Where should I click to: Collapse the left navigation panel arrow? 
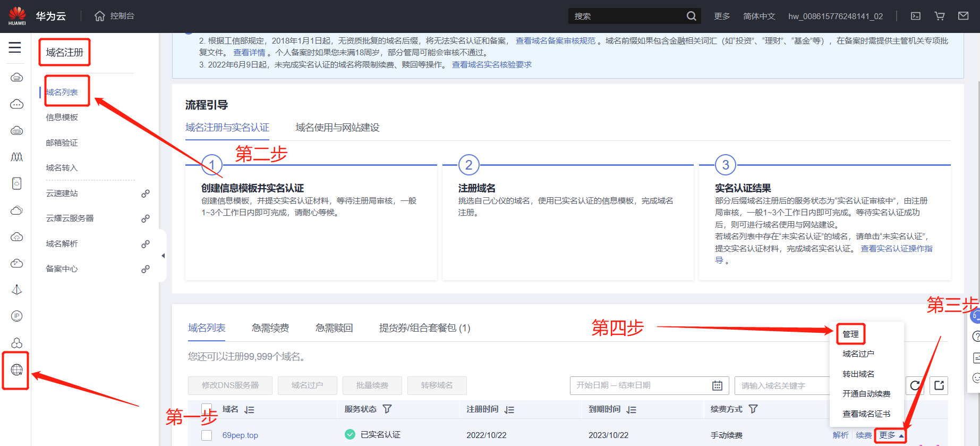click(163, 256)
